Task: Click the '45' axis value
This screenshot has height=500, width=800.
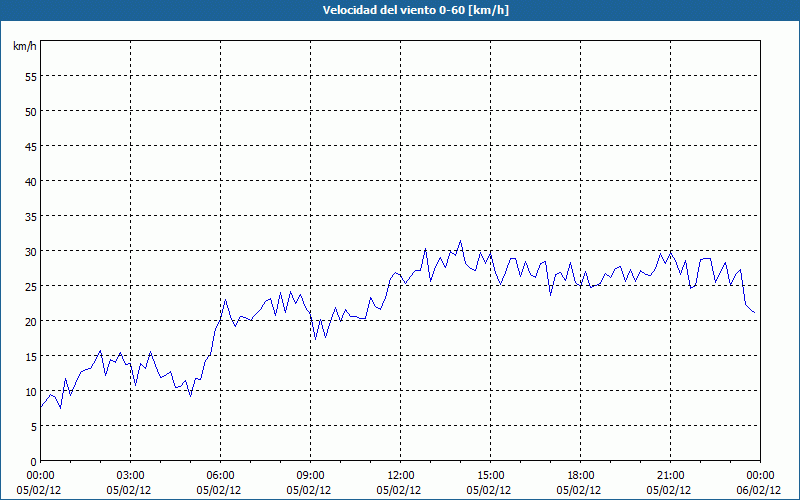Action: click(x=31, y=146)
